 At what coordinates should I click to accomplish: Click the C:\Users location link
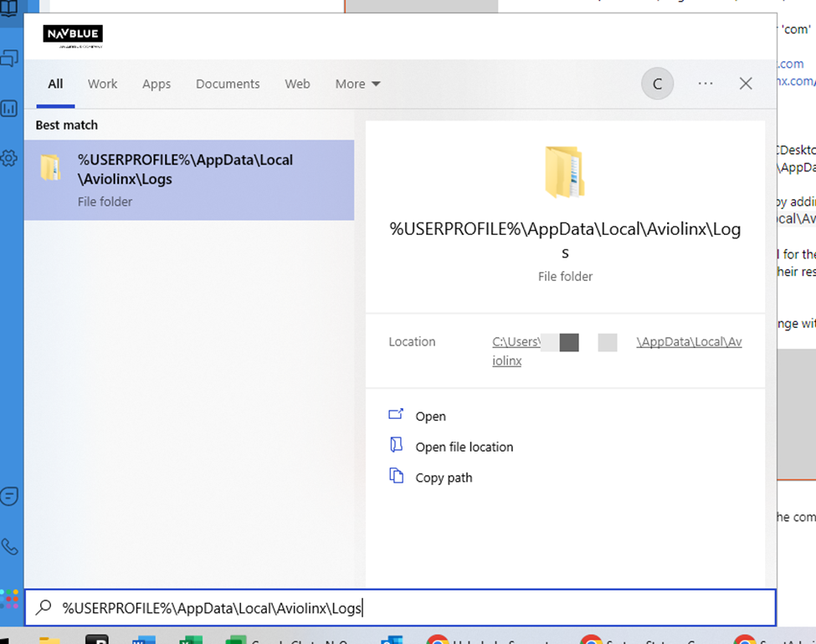[516, 342]
